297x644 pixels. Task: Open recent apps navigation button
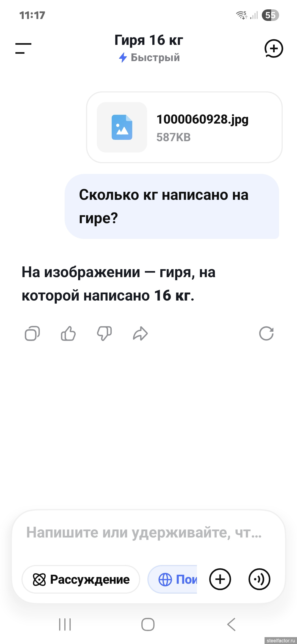click(65, 624)
